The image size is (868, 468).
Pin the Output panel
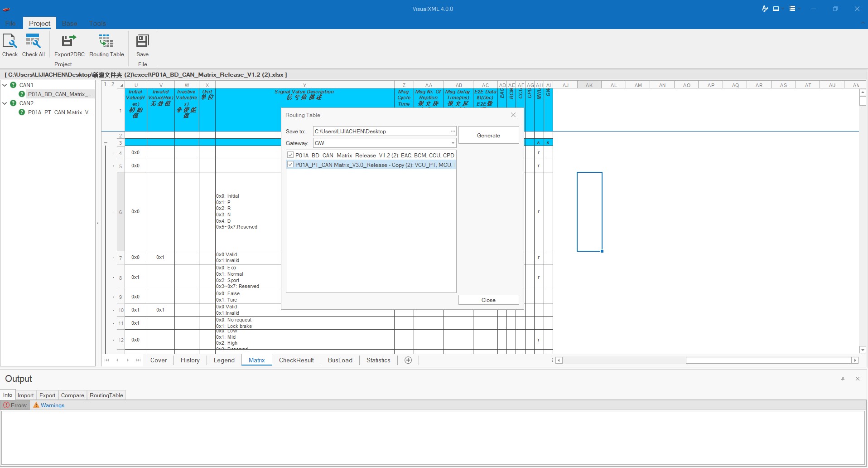click(843, 379)
